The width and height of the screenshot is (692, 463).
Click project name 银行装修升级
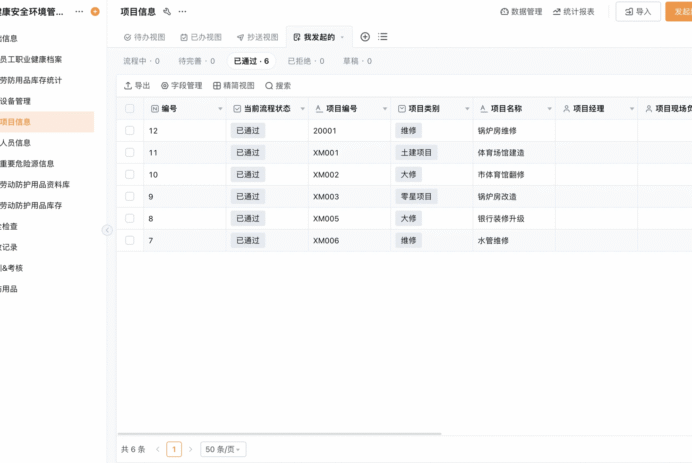point(501,218)
